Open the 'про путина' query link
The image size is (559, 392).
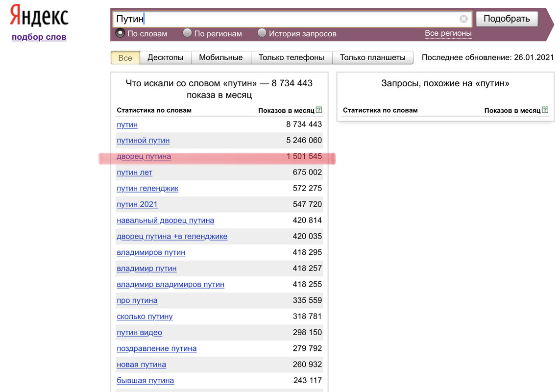[137, 301]
